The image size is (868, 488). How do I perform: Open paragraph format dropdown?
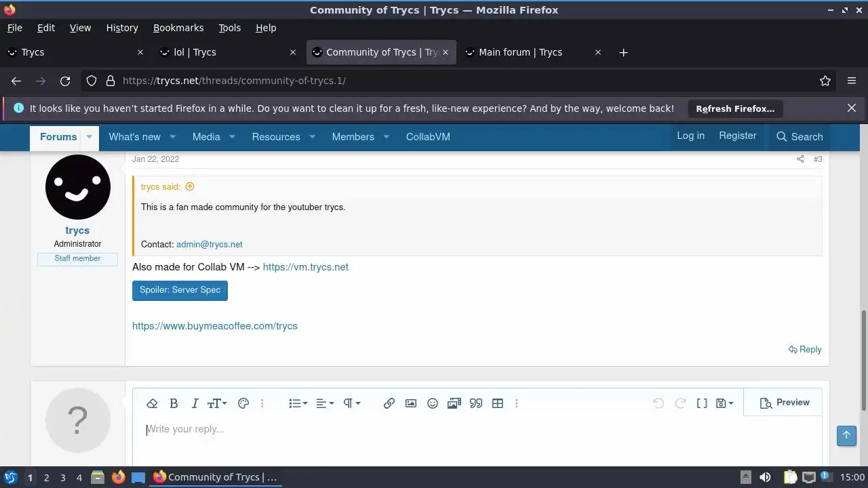tap(351, 403)
